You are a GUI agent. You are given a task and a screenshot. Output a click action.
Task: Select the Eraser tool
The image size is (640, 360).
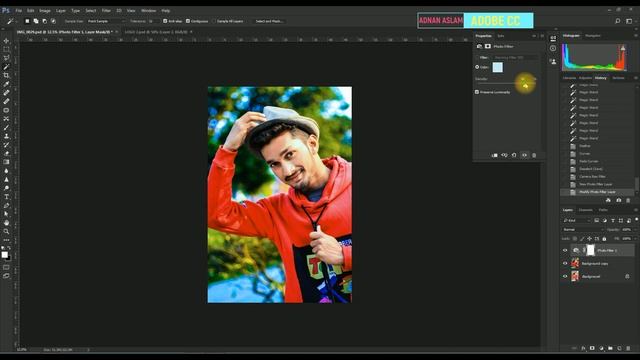(x=6, y=153)
